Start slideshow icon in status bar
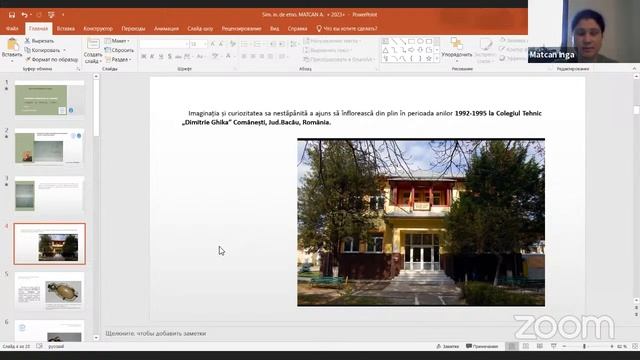 coord(553,346)
